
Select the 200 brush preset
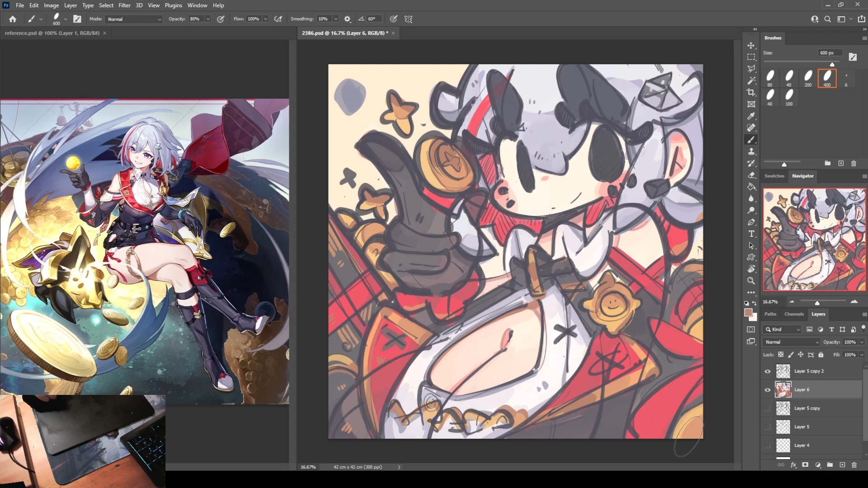[x=808, y=78]
